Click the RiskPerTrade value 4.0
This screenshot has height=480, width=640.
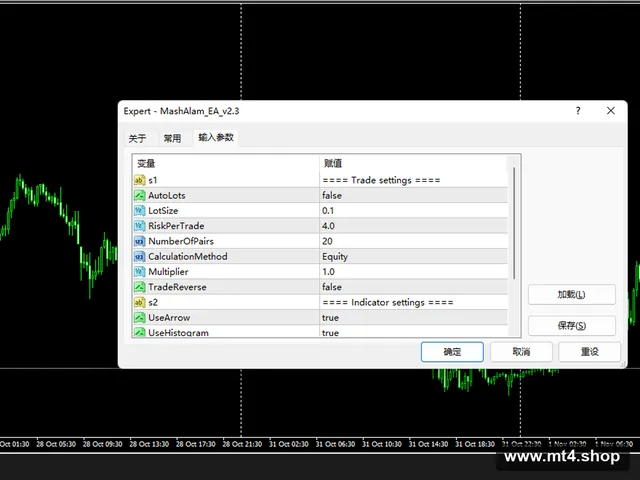(x=328, y=226)
